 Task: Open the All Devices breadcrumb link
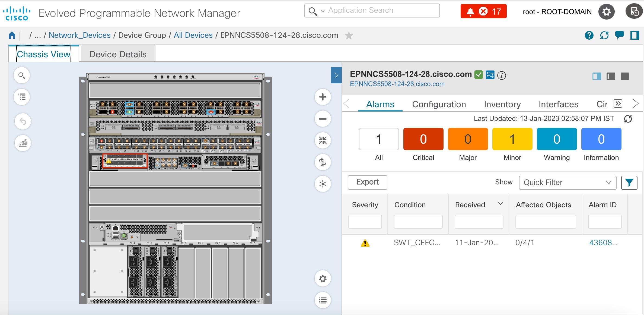(x=193, y=35)
